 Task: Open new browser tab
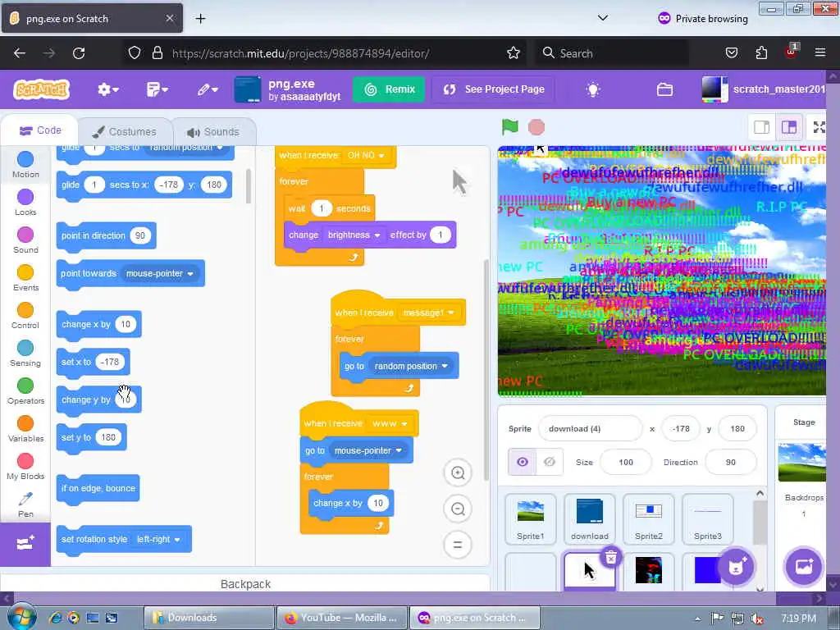tap(200, 19)
